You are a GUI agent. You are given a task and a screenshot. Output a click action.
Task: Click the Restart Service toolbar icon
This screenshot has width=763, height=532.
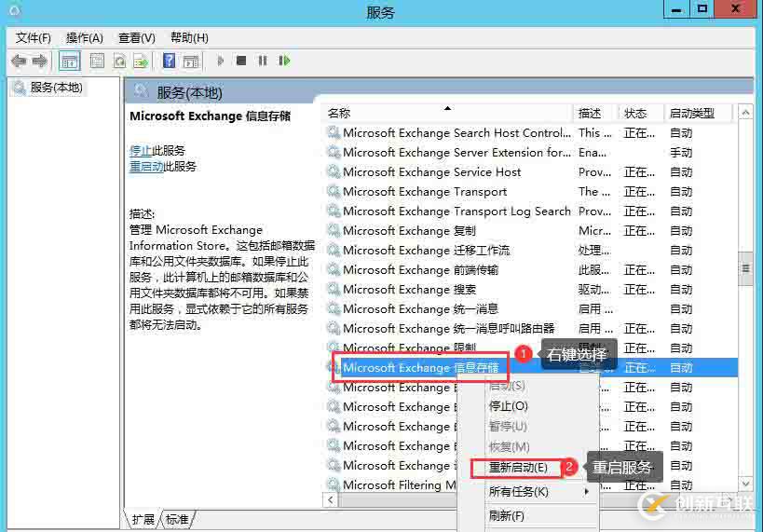click(284, 61)
